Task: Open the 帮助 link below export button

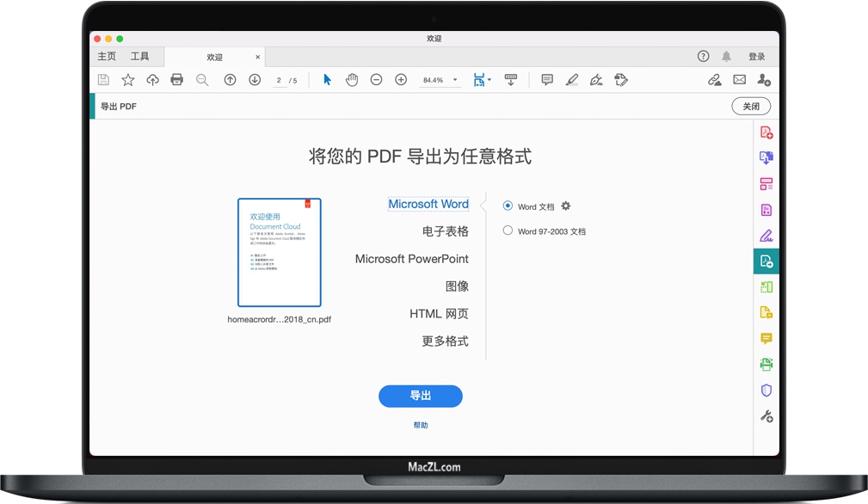Action: [420, 425]
